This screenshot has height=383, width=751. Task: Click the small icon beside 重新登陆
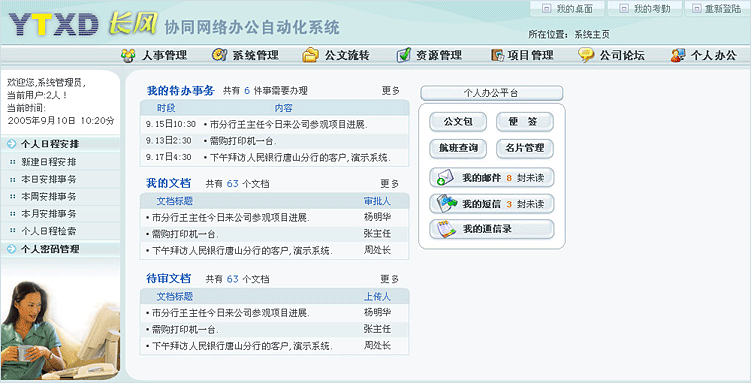tap(697, 9)
